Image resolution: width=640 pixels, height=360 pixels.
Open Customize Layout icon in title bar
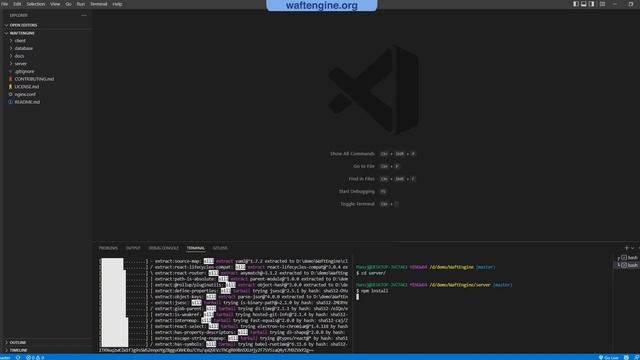point(602,4)
